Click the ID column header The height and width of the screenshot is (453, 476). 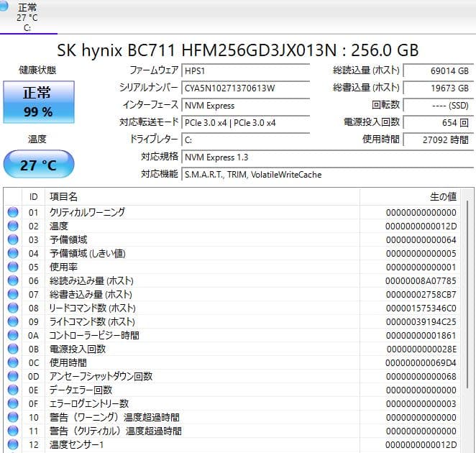pos(33,197)
